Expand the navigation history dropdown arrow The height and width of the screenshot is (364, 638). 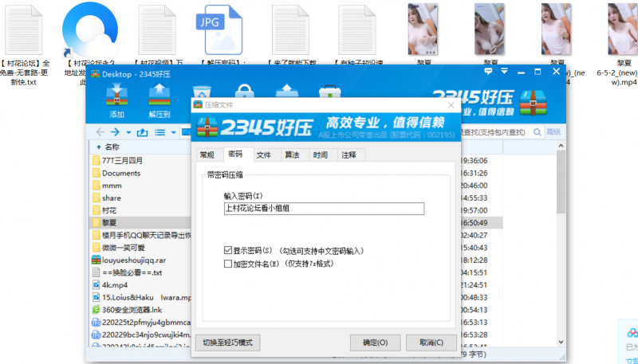pos(128,131)
